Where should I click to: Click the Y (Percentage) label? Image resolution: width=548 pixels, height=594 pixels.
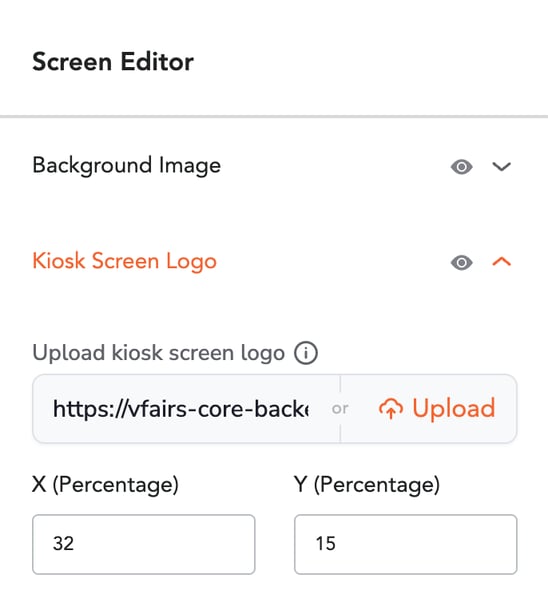click(x=367, y=485)
